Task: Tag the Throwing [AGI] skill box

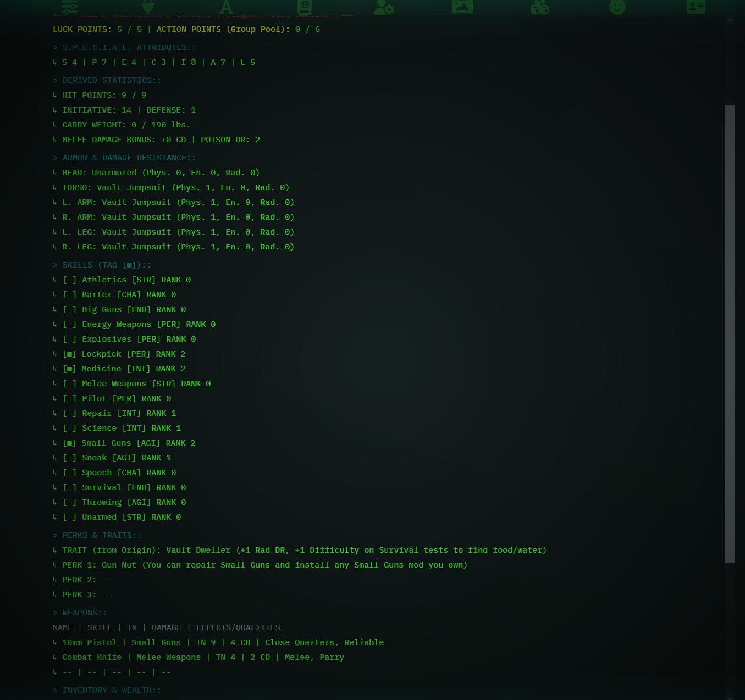Action: pyautogui.click(x=70, y=502)
